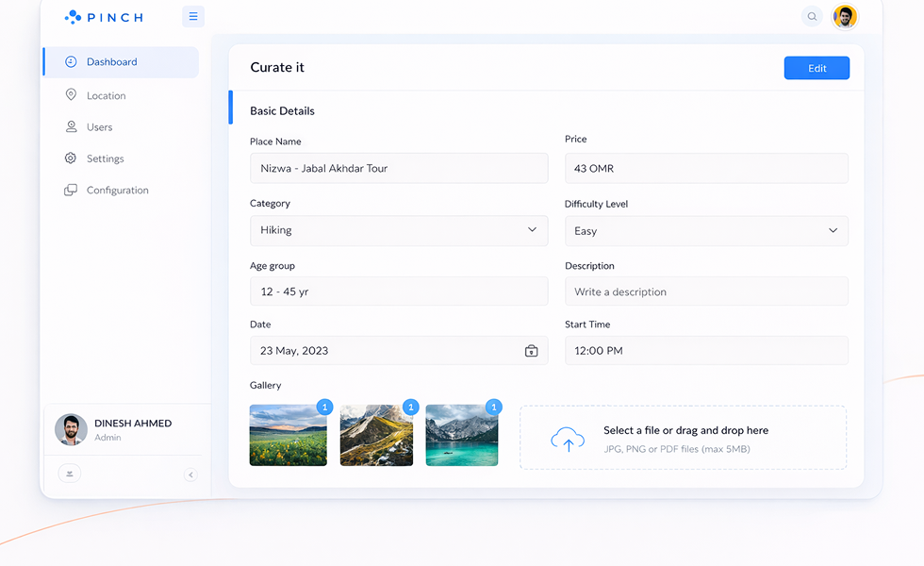Viewport: 924px width, 566px height.
Task: Collapse the sidebar with the left arrow
Action: pyautogui.click(x=190, y=474)
